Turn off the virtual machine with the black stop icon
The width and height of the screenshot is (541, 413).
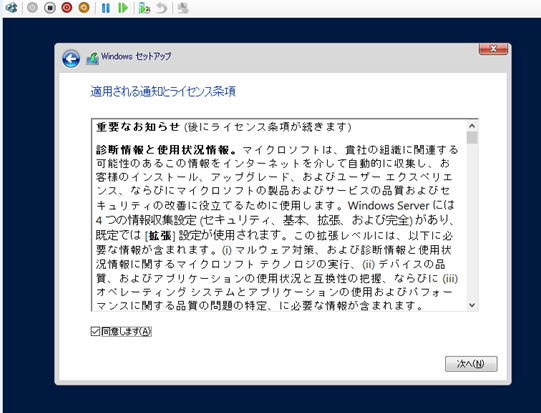50,8
